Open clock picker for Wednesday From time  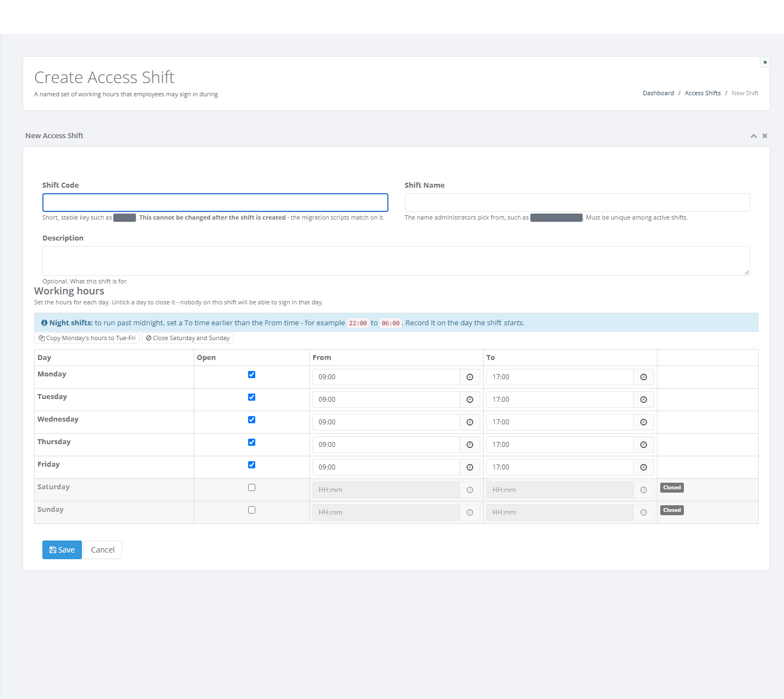click(470, 422)
